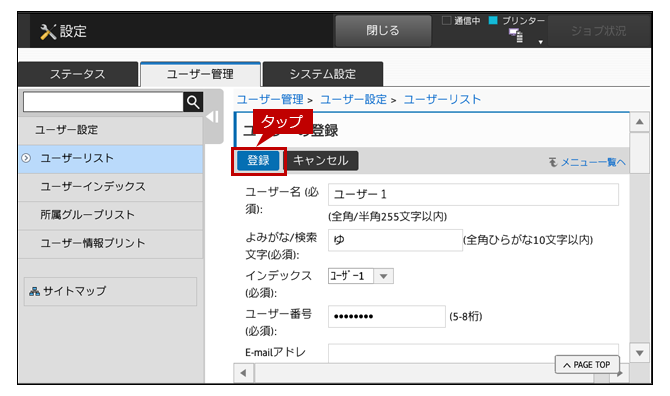This screenshot has height=396, width=670.
Task: Open ユーザー設定 in the sidebar
Action: (x=110, y=130)
